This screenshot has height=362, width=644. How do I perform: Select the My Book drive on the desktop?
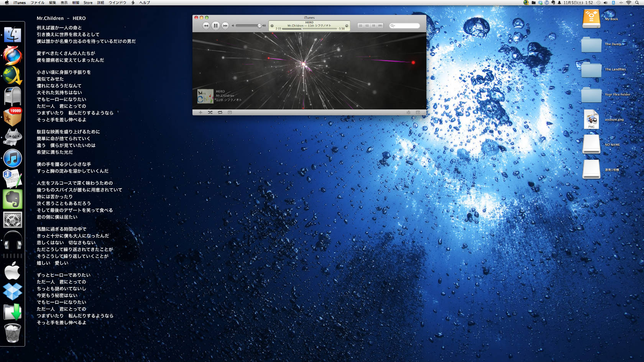(591, 19)
